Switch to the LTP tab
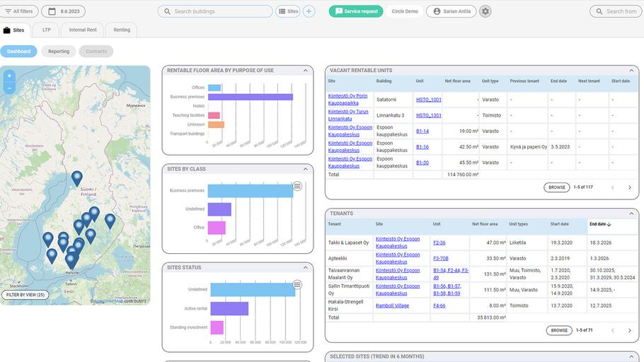 tap(47, 30)
